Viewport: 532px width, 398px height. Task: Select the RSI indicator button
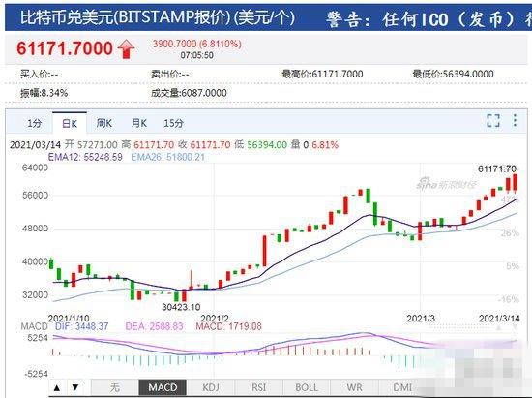258,387
